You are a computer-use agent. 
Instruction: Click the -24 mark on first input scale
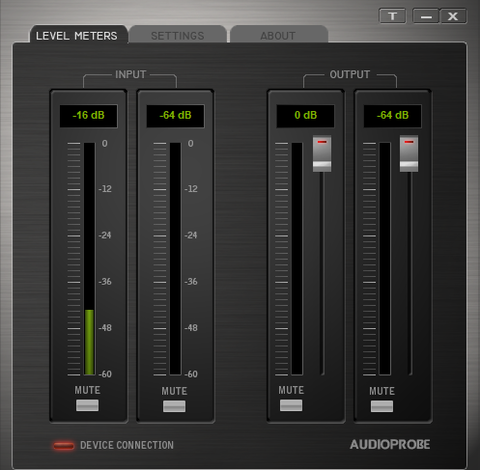point(105,235)
